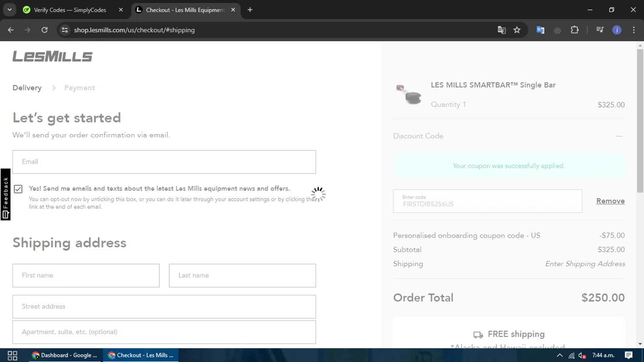Open the Chrome profile avatar
The width and height of the screenshot is (644, 362).
click(617, 30)
